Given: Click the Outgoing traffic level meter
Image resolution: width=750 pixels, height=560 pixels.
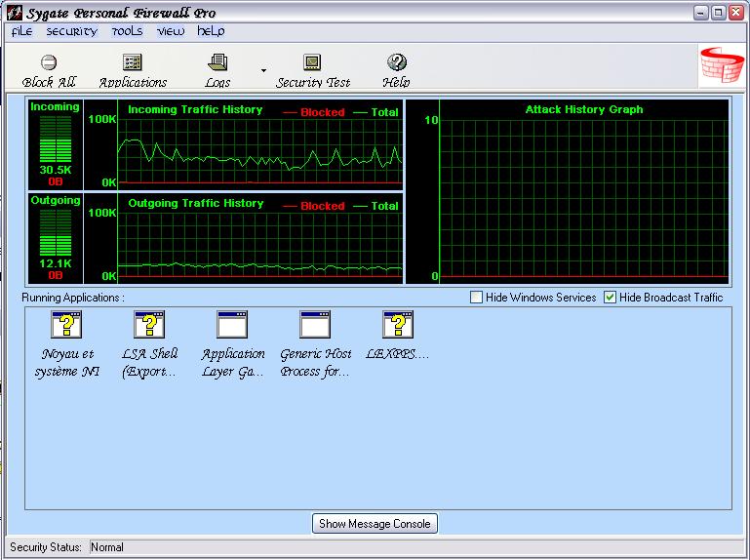Looking at the screenshot, I should [x=56, y=232].
